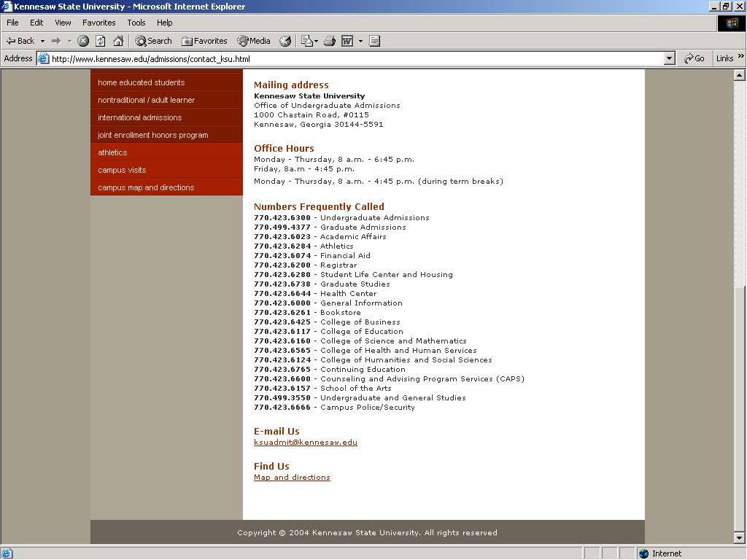Open the Forward history dropdown arrow

point(69,41)
